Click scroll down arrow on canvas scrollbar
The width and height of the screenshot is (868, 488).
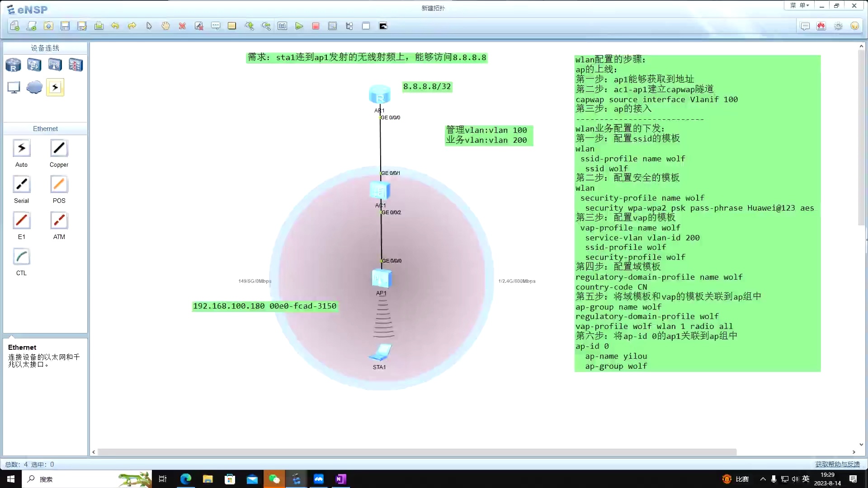click(x=861, y=445)
